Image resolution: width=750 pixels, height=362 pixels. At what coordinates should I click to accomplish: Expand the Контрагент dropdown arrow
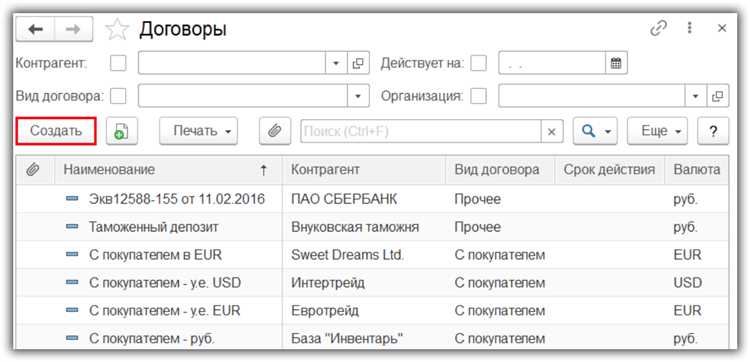tap(336, 64)
